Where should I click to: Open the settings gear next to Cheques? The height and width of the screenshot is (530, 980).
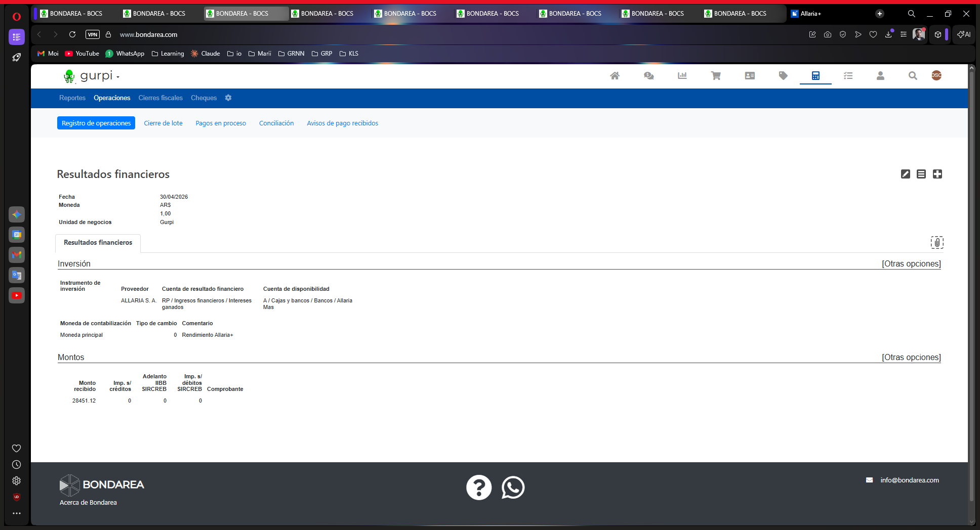pyautogui.click(x=228, y=98)
